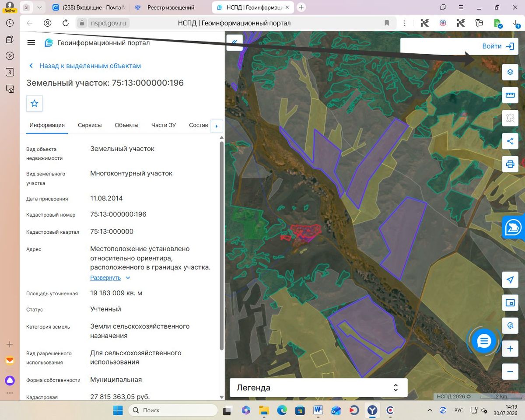Image resolution: width=525 pixels, height=420 pixels.
Task: Click the map search-at-location icon
Action: [x=510, y=326]
